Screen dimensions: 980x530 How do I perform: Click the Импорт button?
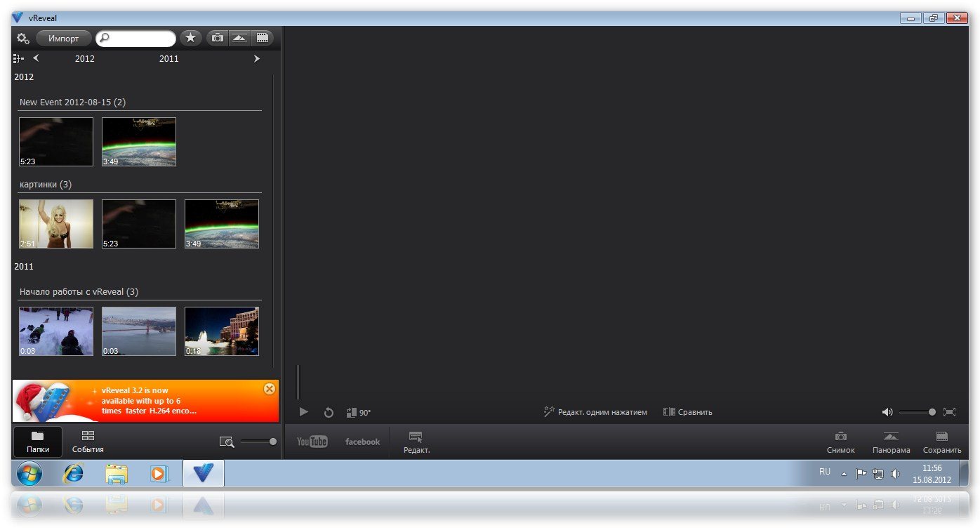tap(63, 39)
